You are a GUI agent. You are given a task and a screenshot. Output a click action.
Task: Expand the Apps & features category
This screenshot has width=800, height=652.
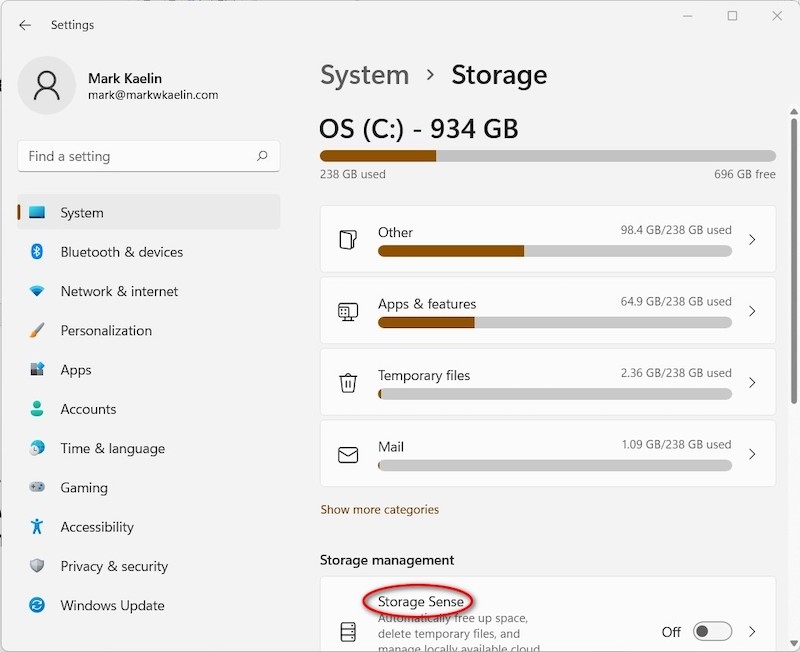click(x=752, y=311)
